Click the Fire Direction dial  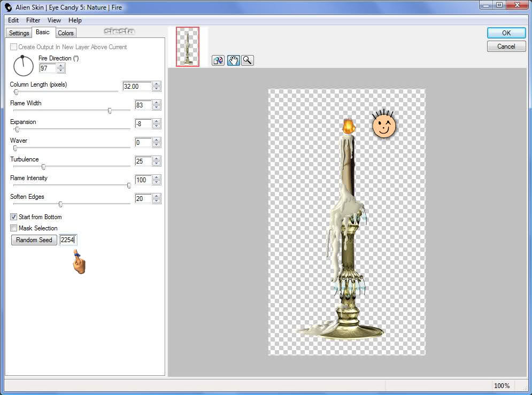(23, 66)
